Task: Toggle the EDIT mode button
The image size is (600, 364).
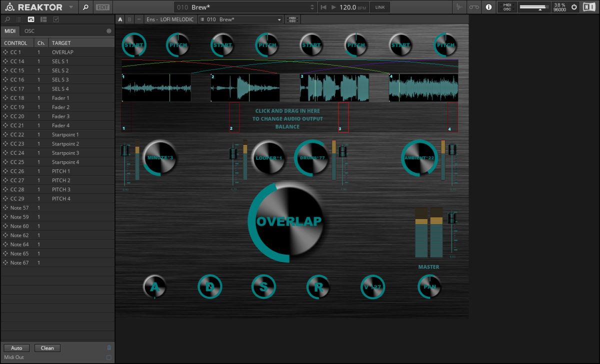Action: coord(103,7)
